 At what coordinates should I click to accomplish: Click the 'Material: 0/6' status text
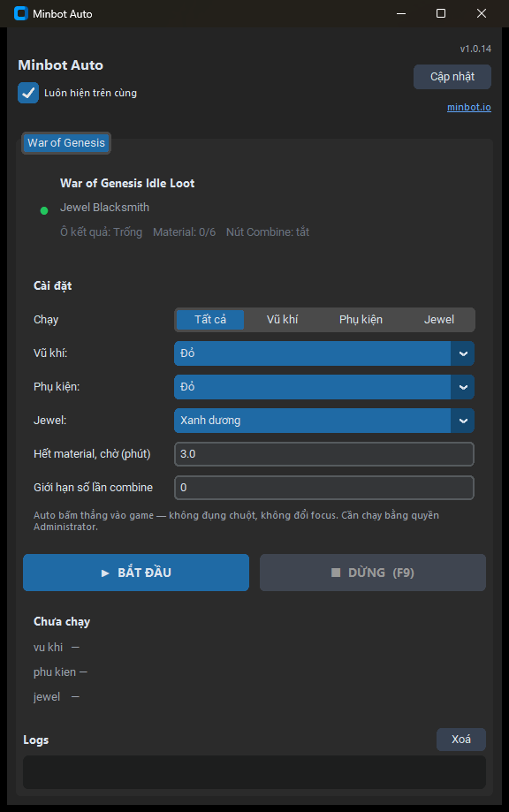(185, 232)
